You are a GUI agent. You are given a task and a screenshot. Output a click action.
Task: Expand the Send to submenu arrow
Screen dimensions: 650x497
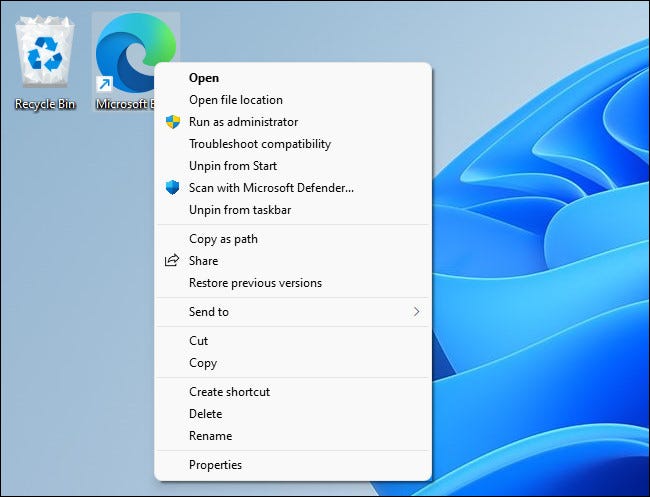click(x=416, y=312)
